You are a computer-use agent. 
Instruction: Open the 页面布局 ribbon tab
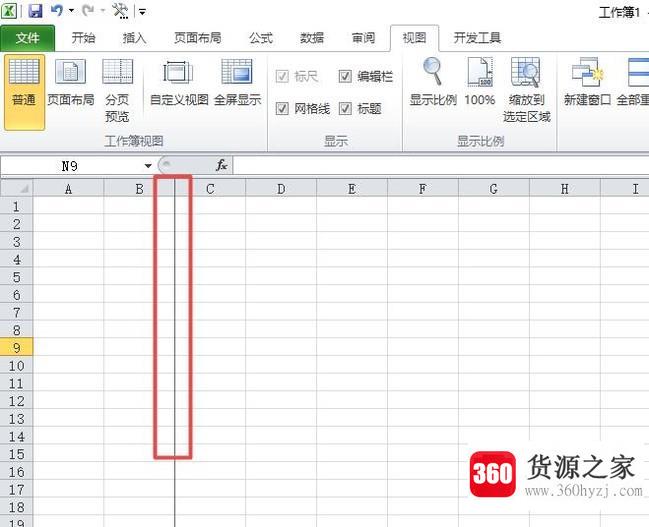point(198,38)
